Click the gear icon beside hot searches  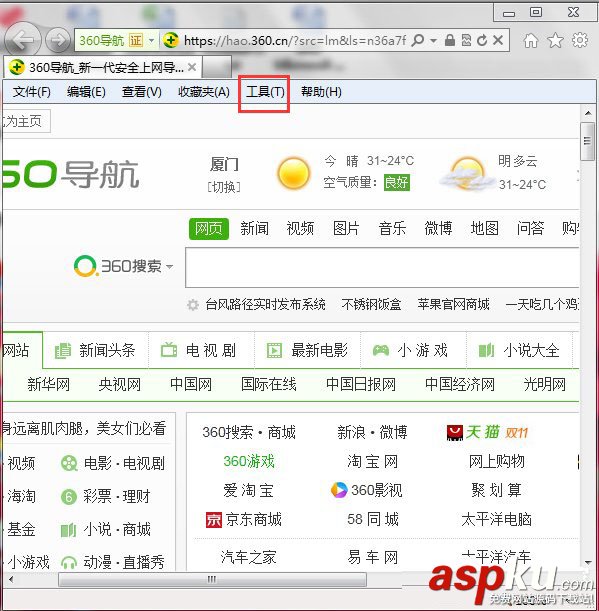point(193,304)
